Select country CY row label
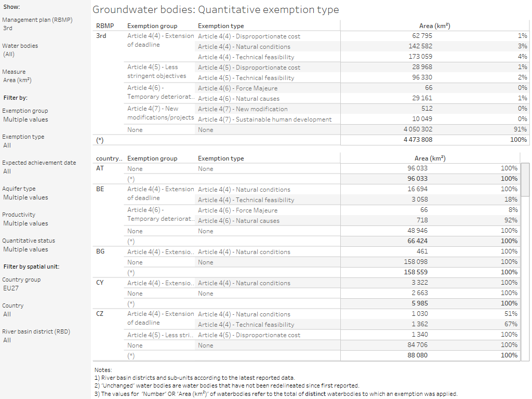Viewport: 532px width, 399px height. pos(100,283)
